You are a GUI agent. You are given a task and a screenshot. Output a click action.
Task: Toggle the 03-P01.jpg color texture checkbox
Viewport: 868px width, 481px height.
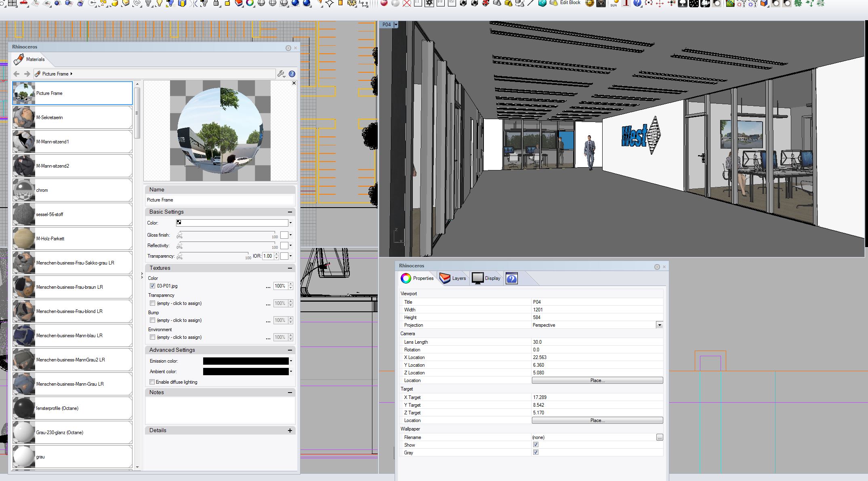click(152, 286)
